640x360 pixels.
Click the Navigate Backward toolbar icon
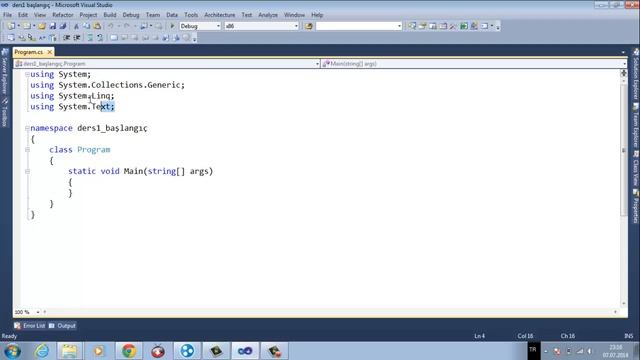(144, 26)
